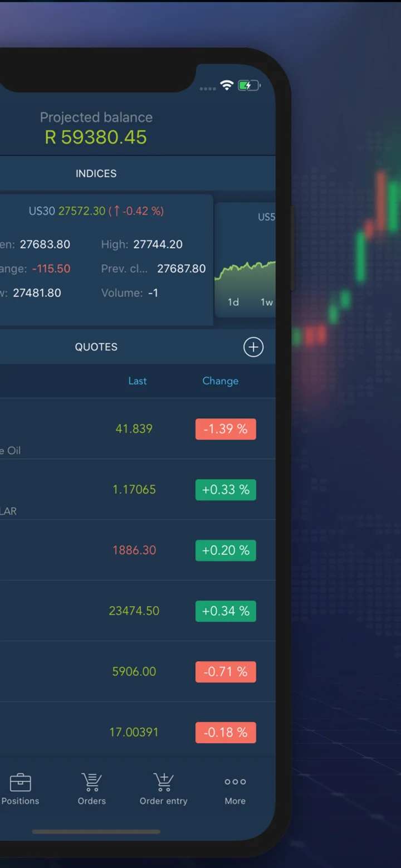Tap the -1.39 % change badge
This screenshot has width=401, height=868.
(226, 429)
